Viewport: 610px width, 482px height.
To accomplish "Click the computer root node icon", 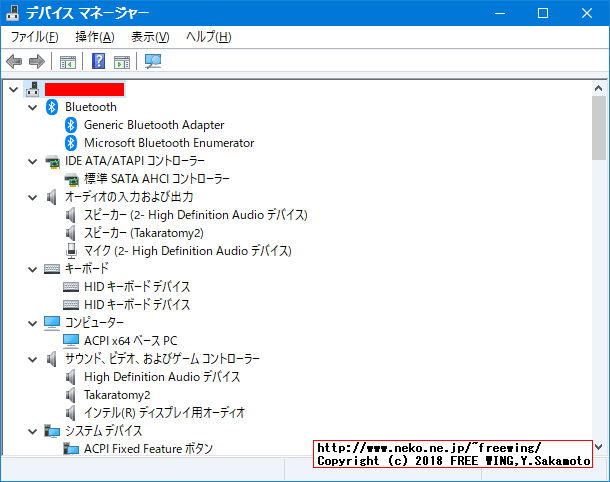I will click(33, 89).
